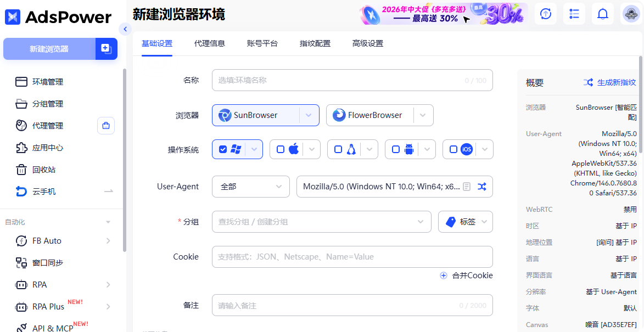
Task: Switch to the 账号平台 tab
Action: tap(262, 43)
